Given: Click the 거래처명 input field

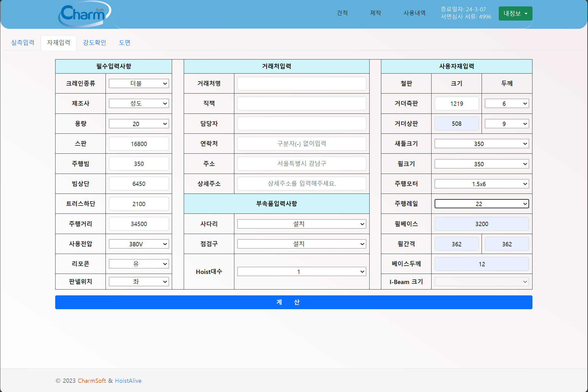Looking at the screenshot, I should 301,83.
